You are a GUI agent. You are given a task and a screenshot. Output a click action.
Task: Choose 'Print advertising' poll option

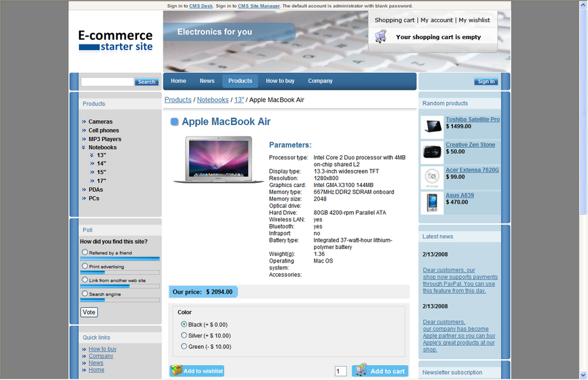[x=85, y=266]
